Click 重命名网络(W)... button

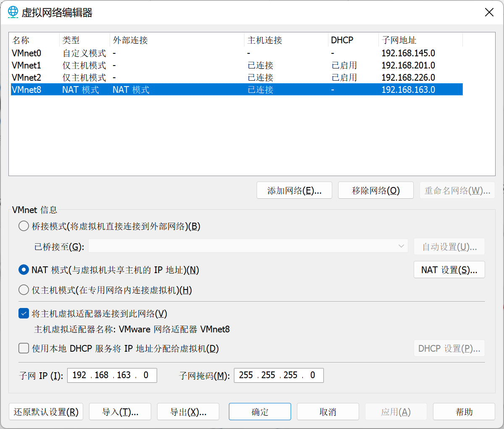pos(457,190)
